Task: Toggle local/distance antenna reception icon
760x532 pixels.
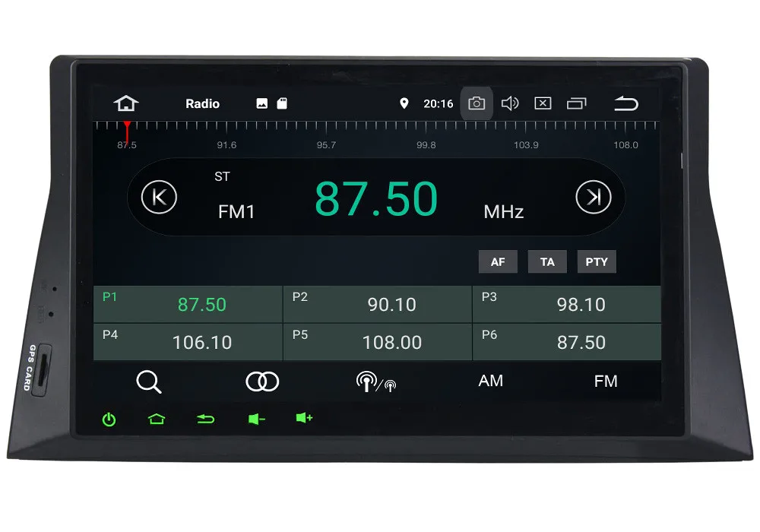Action: tap(376, 382)
